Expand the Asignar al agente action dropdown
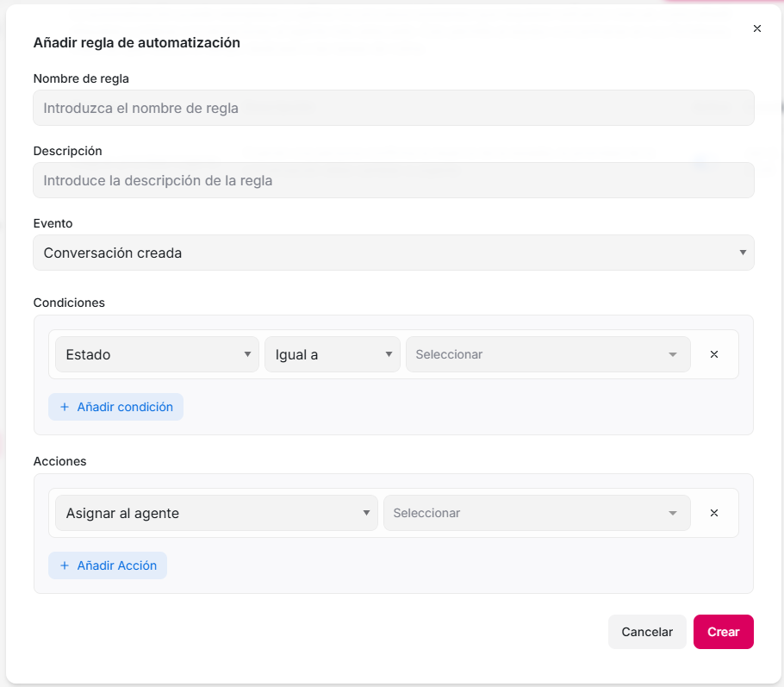Screen dimensions: 784x687 [x=216, y=513]
